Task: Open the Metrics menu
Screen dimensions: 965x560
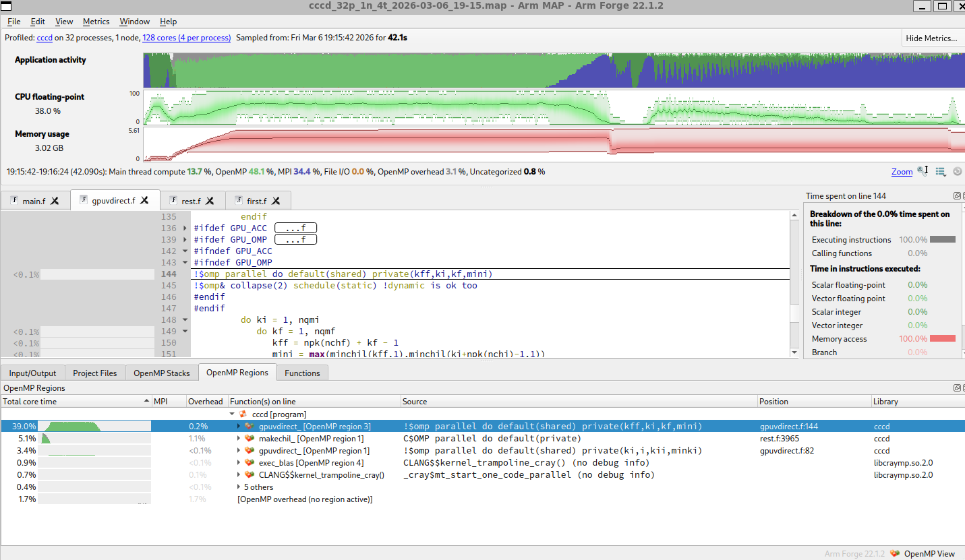Action: pyautogui.click(x=96, y=22)
